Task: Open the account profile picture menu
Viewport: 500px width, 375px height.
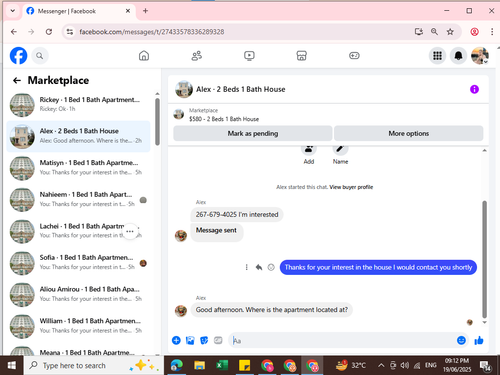Action: (480, 56)
